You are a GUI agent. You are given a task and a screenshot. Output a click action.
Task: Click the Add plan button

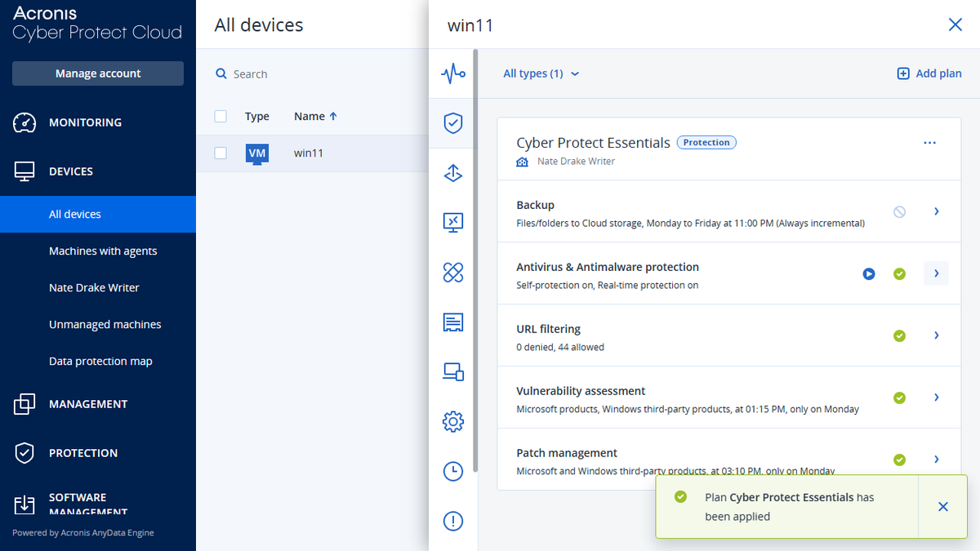click(929, 73)
